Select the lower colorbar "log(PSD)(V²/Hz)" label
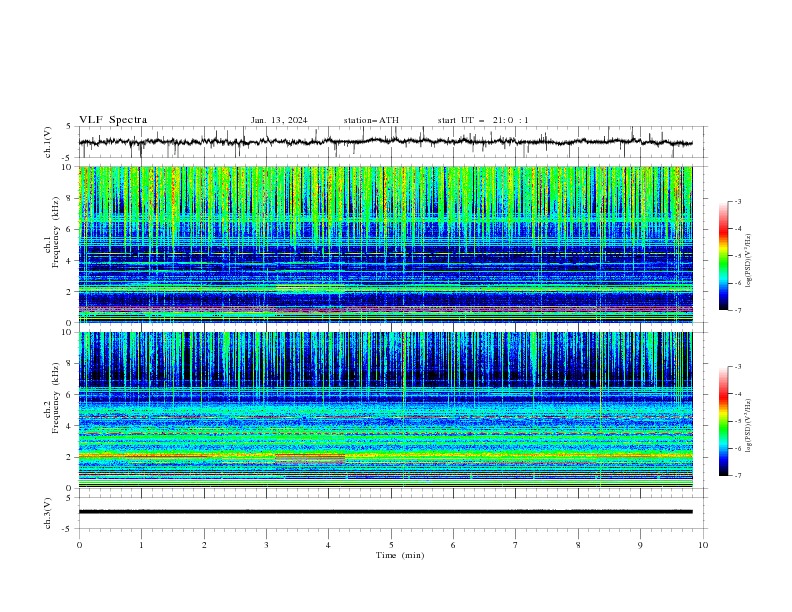Screen dimensions: 792x612 [x=749, y=426]
